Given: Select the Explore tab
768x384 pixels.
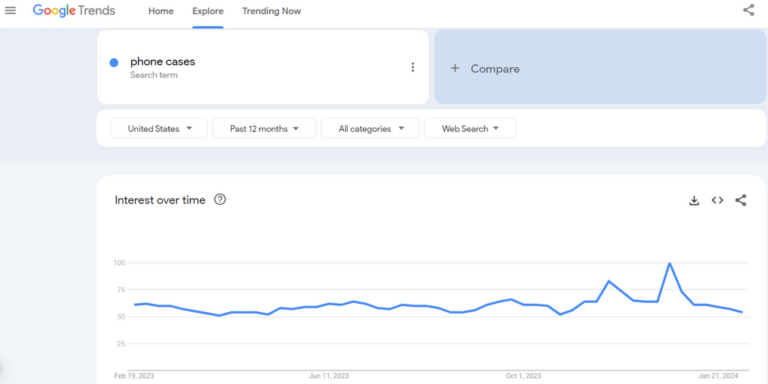Looking at the screenshot, I should pyautogui.click(x=208, y=11).
